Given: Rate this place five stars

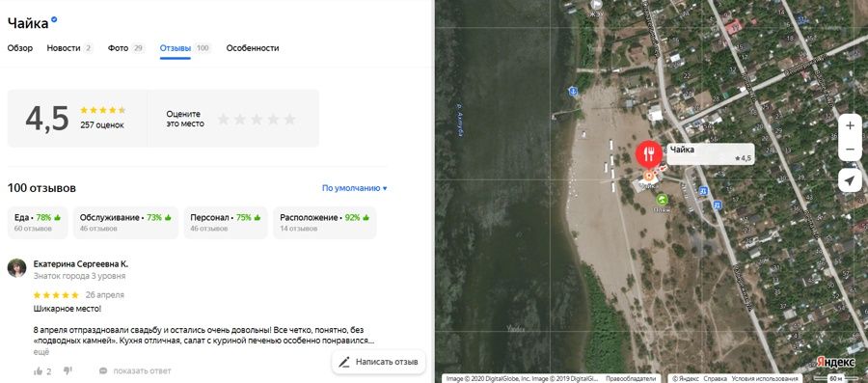Looking at the screenshot, I should coord(289,119).
